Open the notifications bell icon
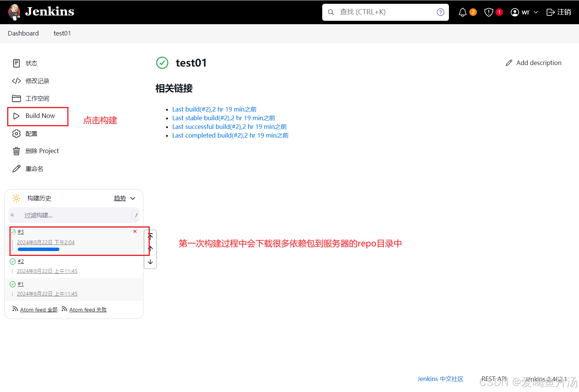579x392 pixels. point(463,12)
